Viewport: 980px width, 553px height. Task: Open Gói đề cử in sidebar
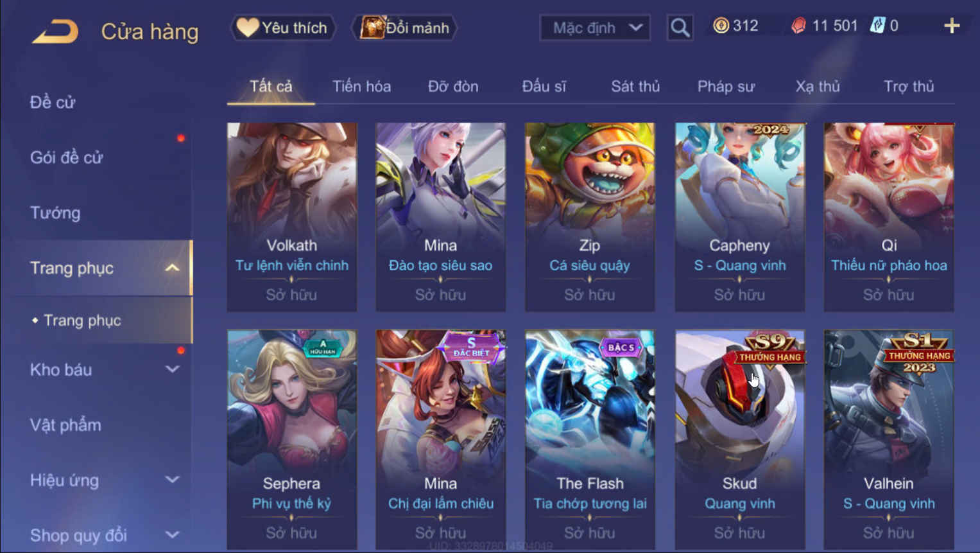click(66, 157)
